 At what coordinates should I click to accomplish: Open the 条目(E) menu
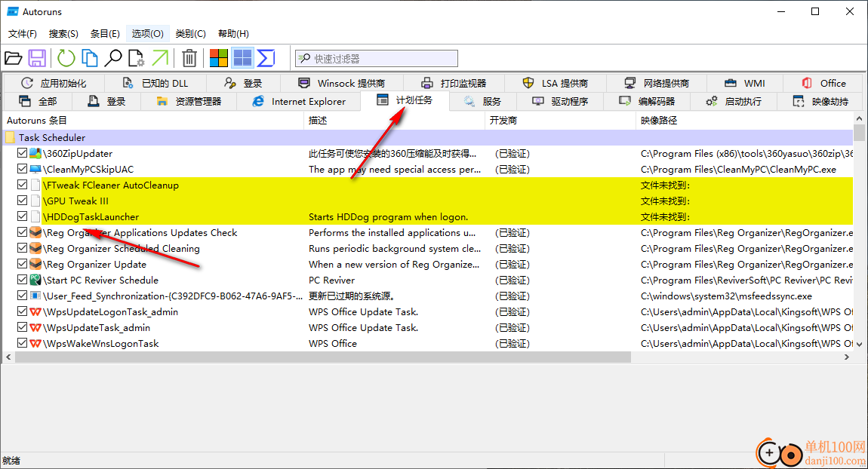[x=105, y=34]
